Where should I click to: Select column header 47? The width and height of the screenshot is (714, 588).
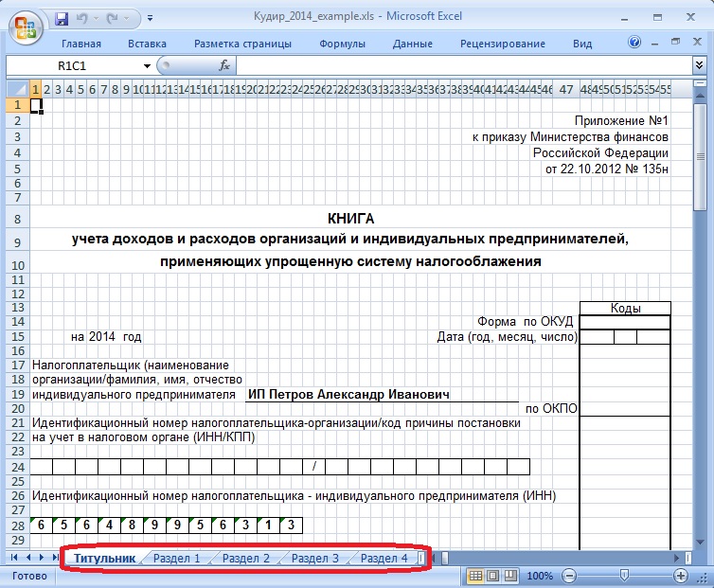pos(566,89)
